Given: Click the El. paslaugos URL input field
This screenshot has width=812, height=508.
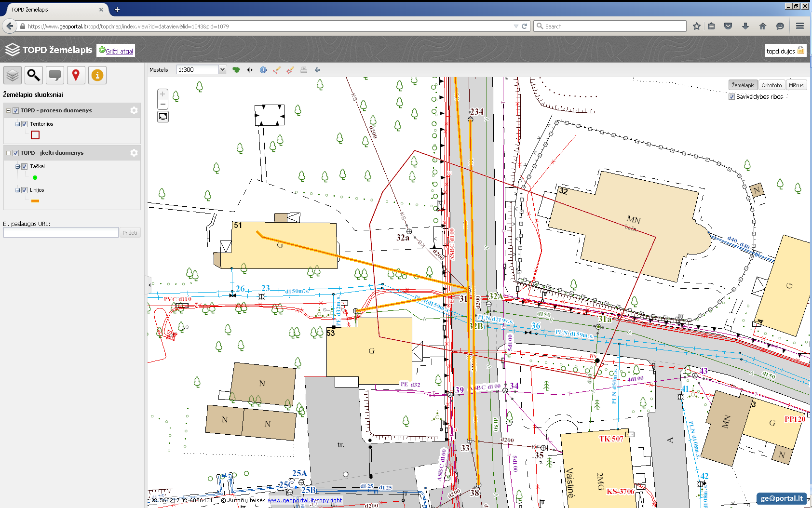Looking at the screenshot, I should 61,233.
